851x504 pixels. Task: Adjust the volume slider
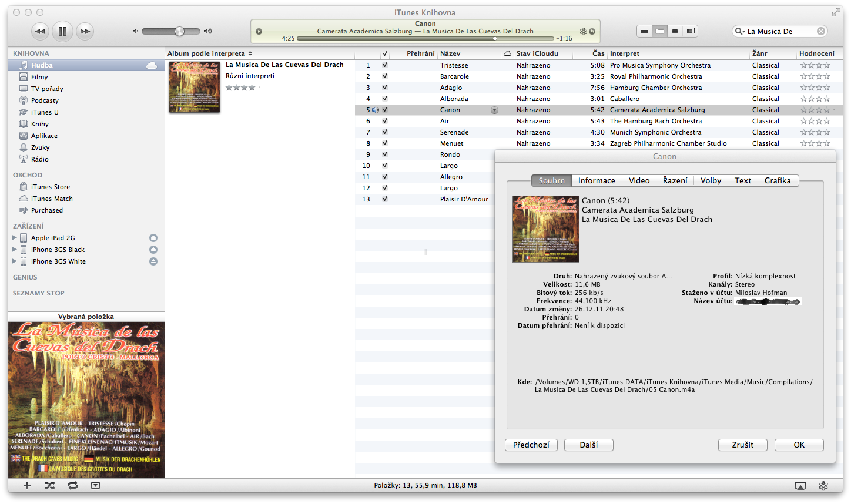[179, 31]
